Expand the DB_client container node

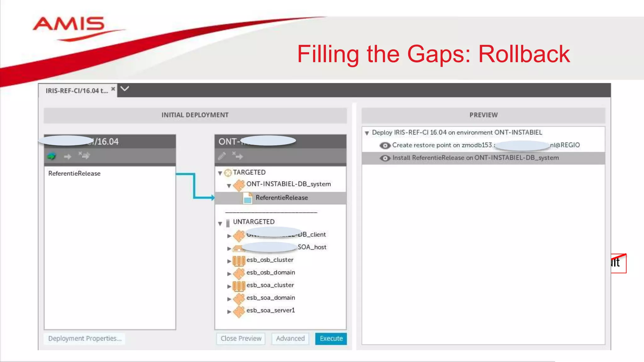click(x=229, y=236)
